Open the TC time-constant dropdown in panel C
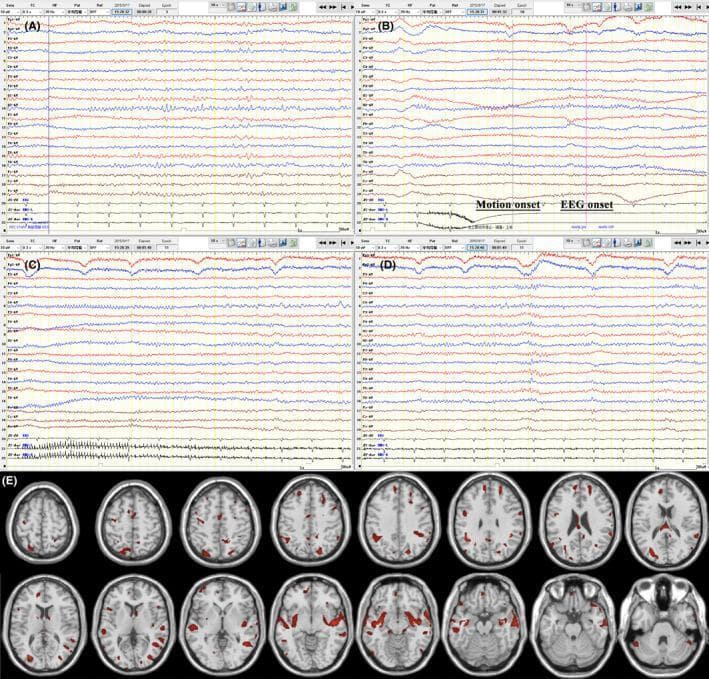Image resolution: width=709 pixels, height=679 pixels. (32, 248)
